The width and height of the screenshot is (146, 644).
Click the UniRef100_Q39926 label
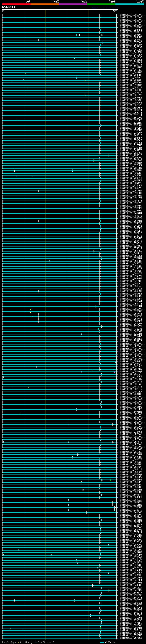coord(131,341)
